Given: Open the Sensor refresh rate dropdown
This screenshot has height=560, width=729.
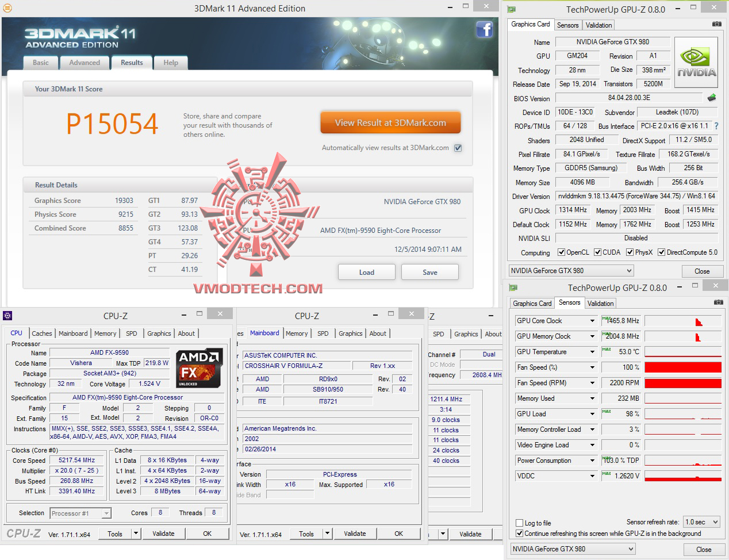Looking at the screenshot, I should pos(701,522).
